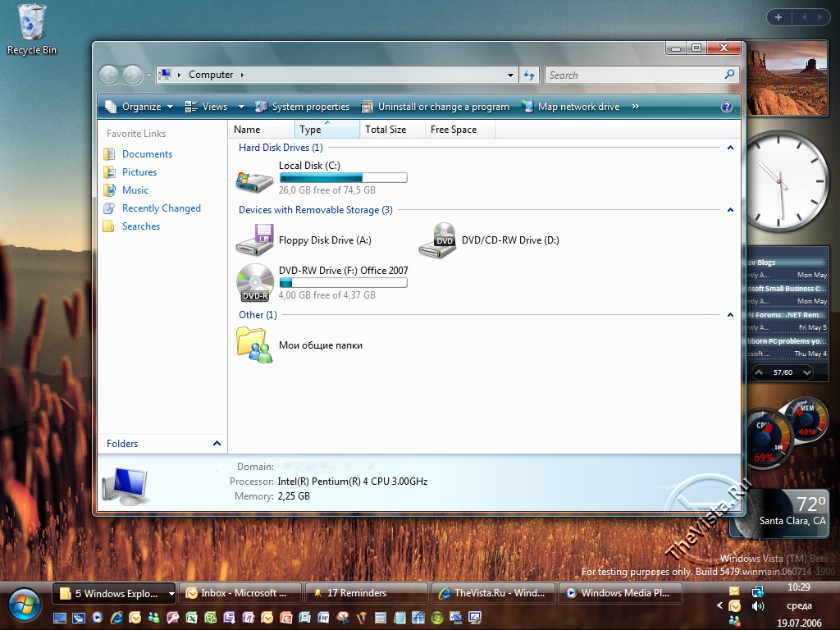
Task: Click System properties in the toolbar
Action: tap(302, 107)
